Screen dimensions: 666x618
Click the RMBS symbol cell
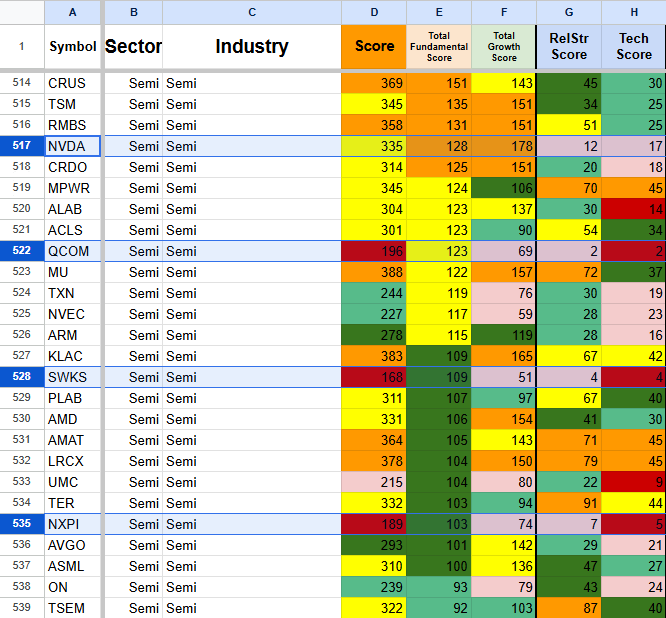click(x=73, y=125)
